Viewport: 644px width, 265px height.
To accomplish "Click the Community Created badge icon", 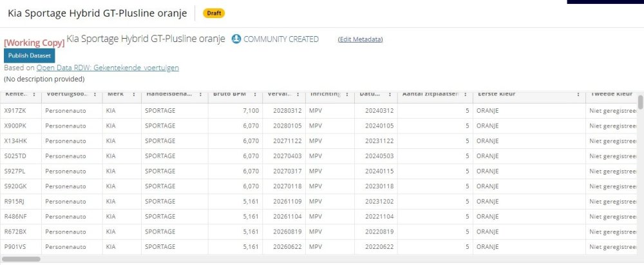I will [x=236, y=39].
